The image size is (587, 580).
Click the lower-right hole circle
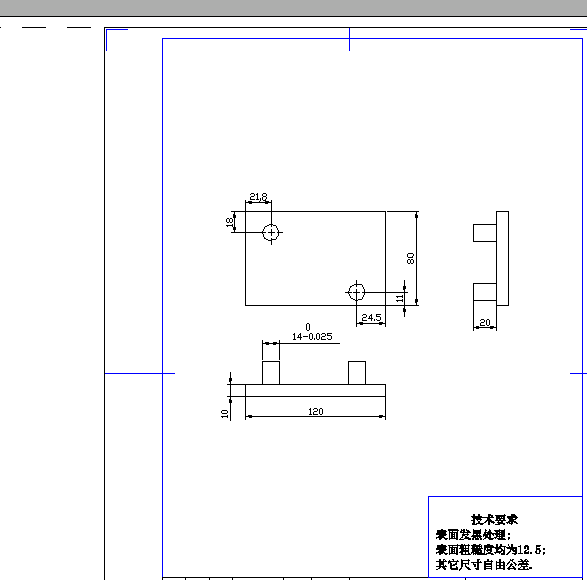(x=356, y=292)
